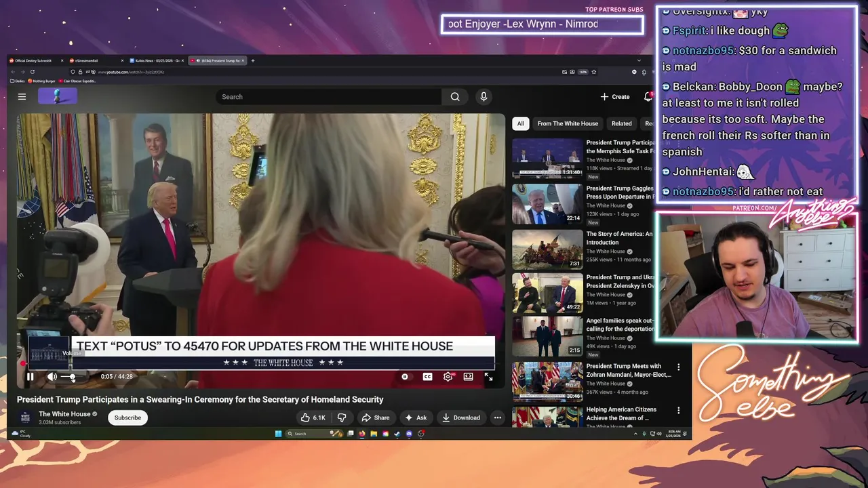
Task: Open The White House channel name
Action: tap(64, 414)
